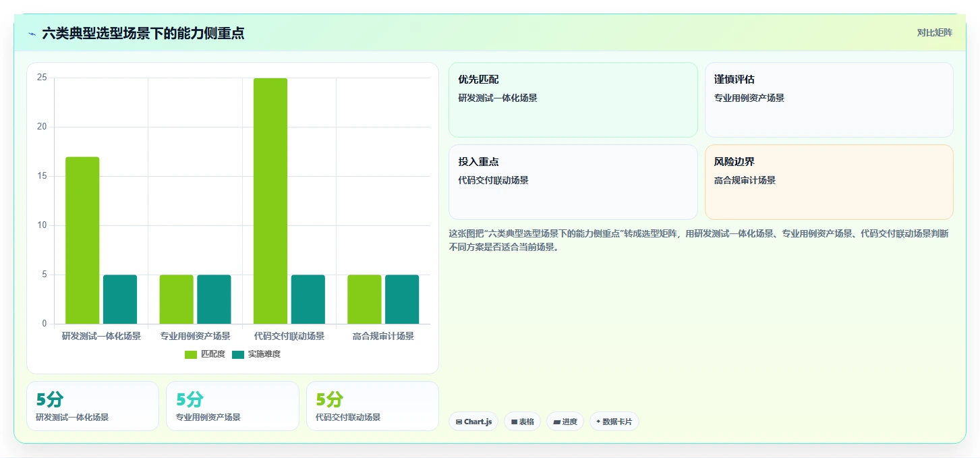Screen dimensions: 980x458
Task: Click the x-axis label 高合规审计场景
Action: click(383, 336)
